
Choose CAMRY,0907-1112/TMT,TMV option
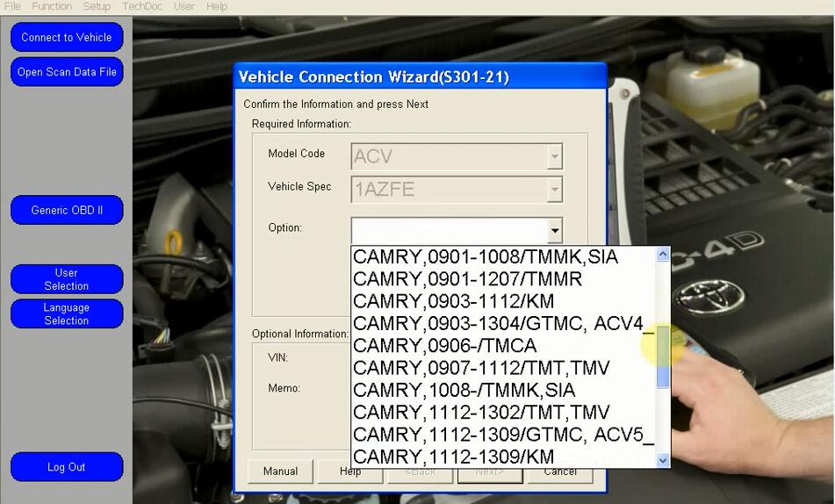tap(503, 368)
